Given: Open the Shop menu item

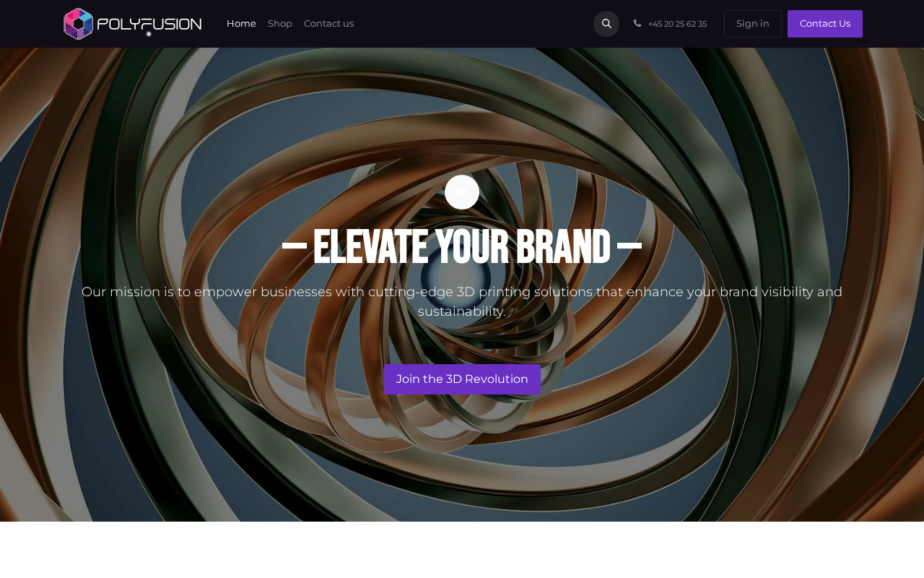Looking at the screenshot, I should pyautogui.click(x=280, y=24).
